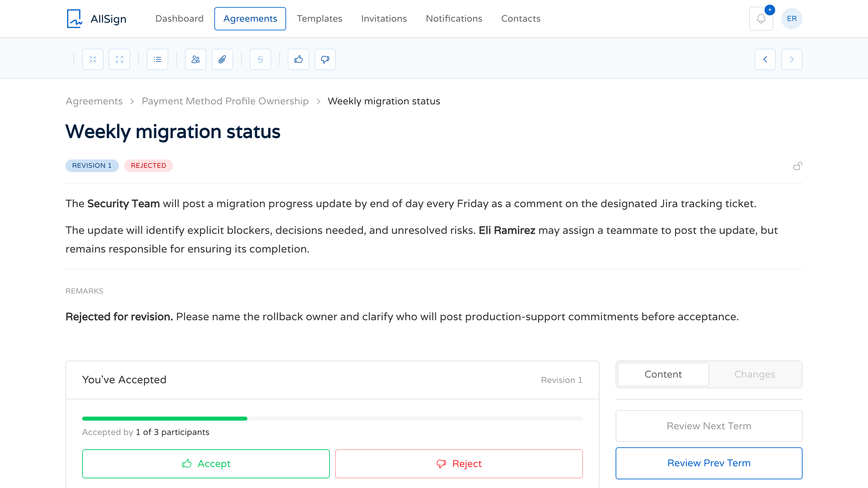Switch to the Changes tab
The width and height of the screenshot is (868, 488).
pos(754,374)
